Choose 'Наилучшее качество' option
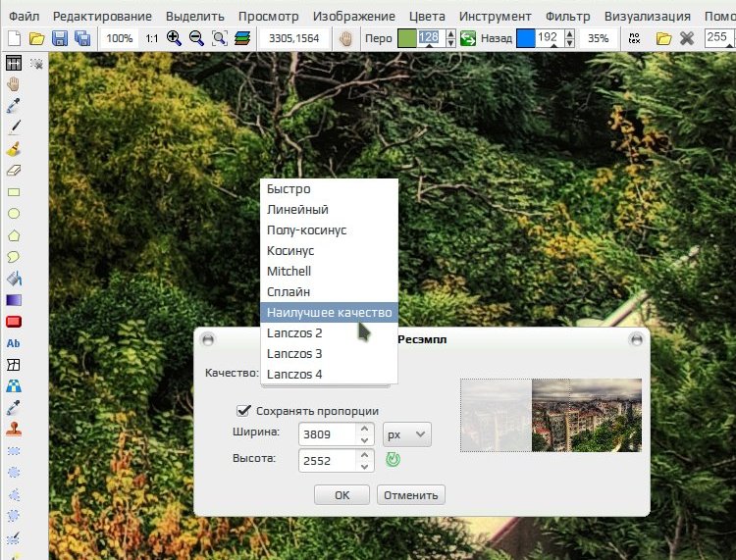This screenshot has width=736, height=560. point(329,312)
